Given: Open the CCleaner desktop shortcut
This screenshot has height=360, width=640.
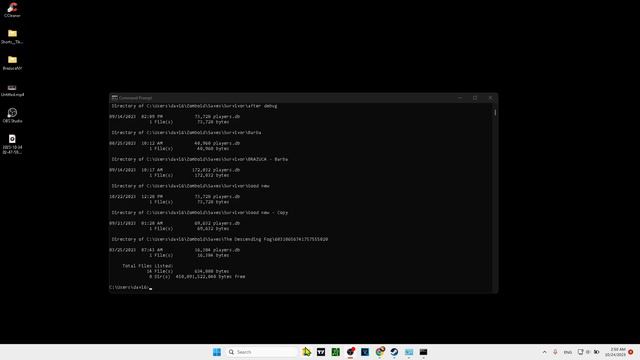Looking at the screenshot, I should click(12, 10).
